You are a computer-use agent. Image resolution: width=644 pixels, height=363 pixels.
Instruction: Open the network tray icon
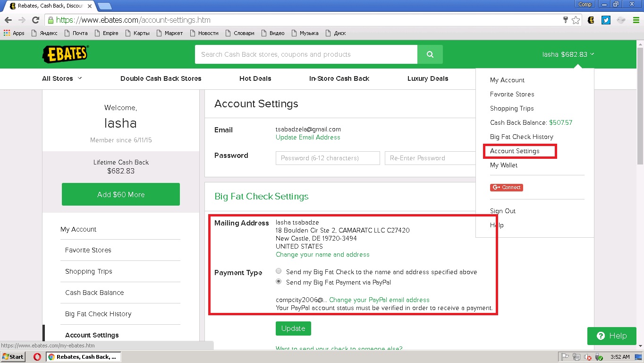pyautogui.click(x=576, y=357)
